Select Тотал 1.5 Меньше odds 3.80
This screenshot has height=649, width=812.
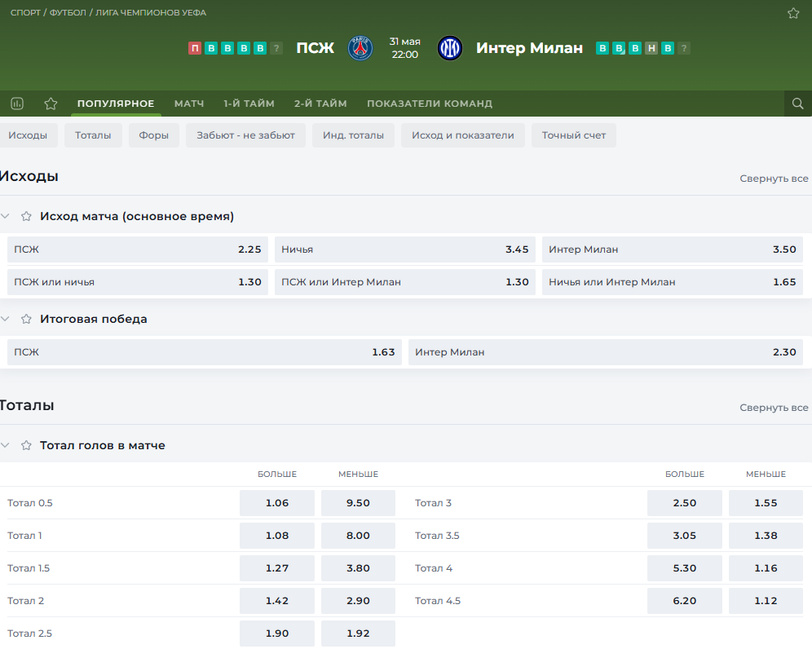coord(358,568)
